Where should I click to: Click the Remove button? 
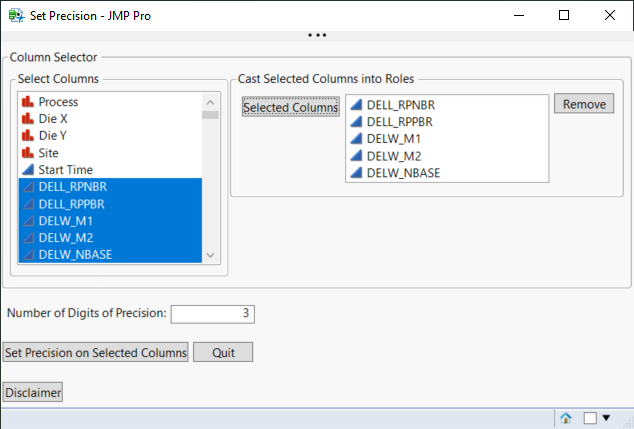(583, 104)
